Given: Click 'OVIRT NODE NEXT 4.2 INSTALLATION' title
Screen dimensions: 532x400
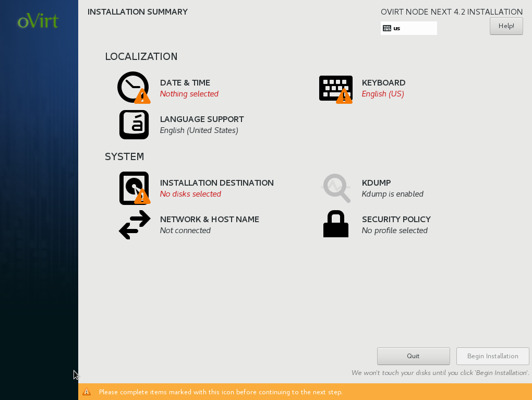Looking at the screenshot, I should tap(452, 12).
